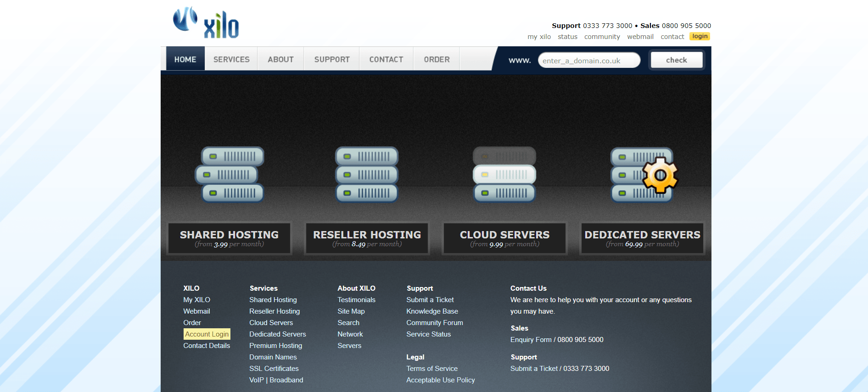The width and height of the screenshot is (868, 392).
Task: Open the community header link
Action: 602,37
